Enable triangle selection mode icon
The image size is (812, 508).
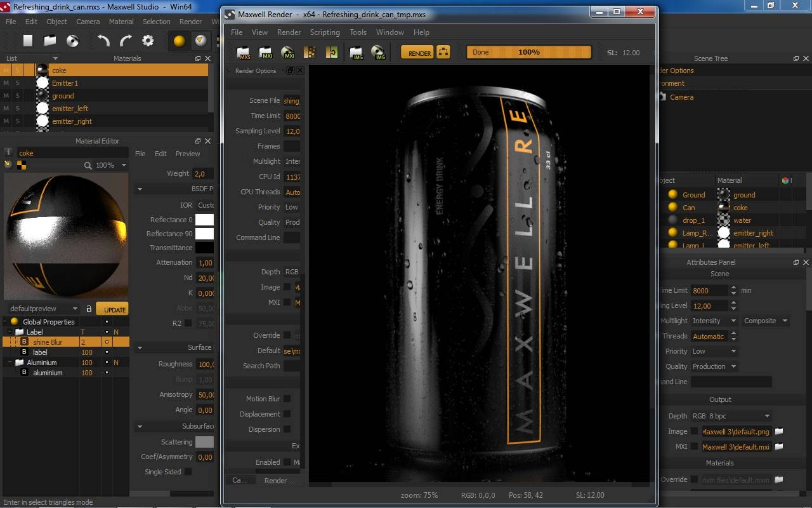click(201, 41)
